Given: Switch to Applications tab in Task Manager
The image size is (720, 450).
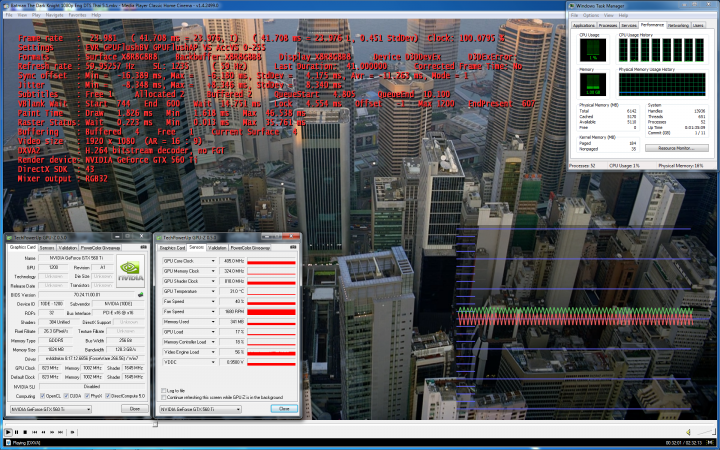Looking at the screenshot, I should 584,26.
